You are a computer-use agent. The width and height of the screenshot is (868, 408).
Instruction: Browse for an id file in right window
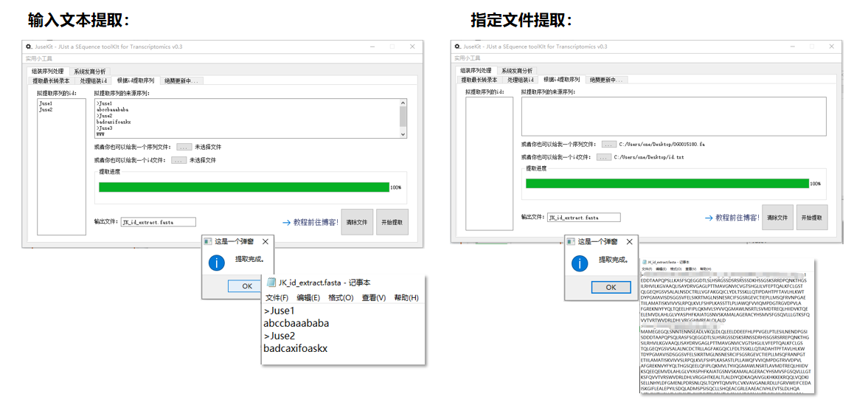(603, 157)
